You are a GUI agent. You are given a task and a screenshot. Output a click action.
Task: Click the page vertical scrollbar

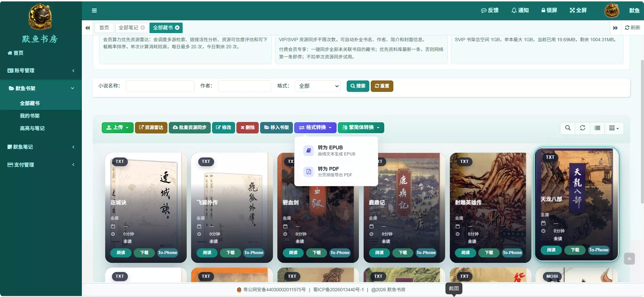642,132
